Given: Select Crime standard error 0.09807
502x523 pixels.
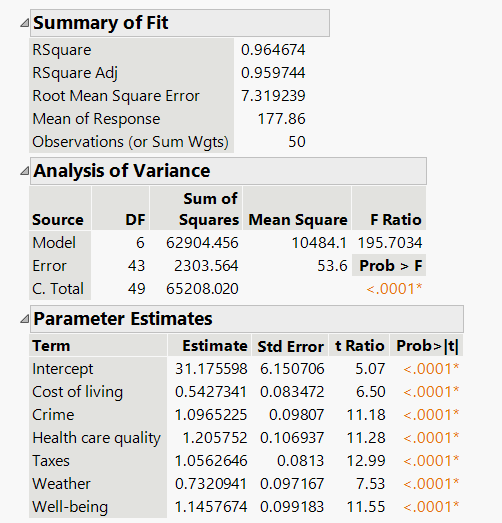Looking at the screenshot, I should pyautogui.click(x=296, y=415).
